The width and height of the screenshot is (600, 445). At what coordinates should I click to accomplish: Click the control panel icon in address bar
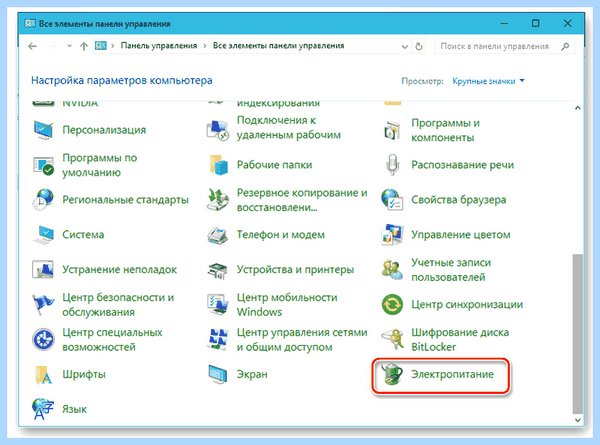(x=101, y=46)
